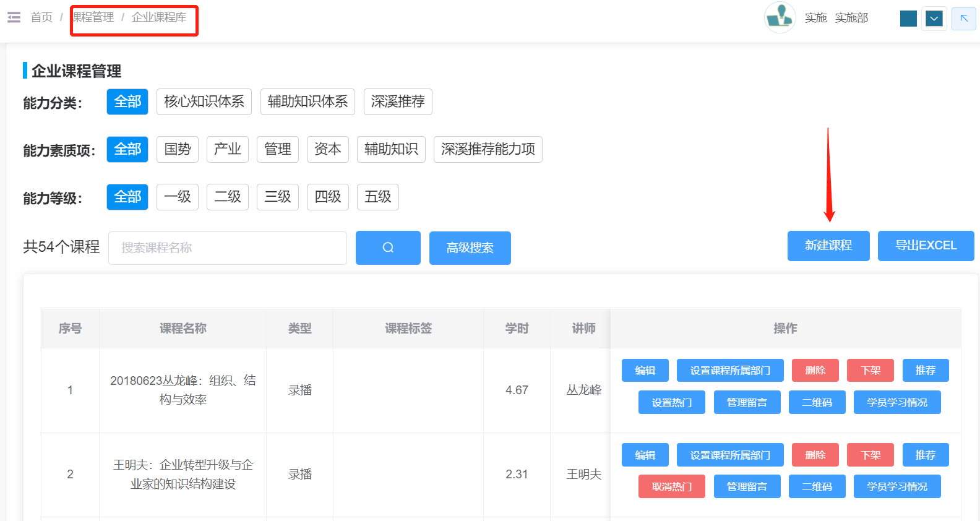
Task: Click the dark blue color swatch
Action: click(x=908, y=19)
